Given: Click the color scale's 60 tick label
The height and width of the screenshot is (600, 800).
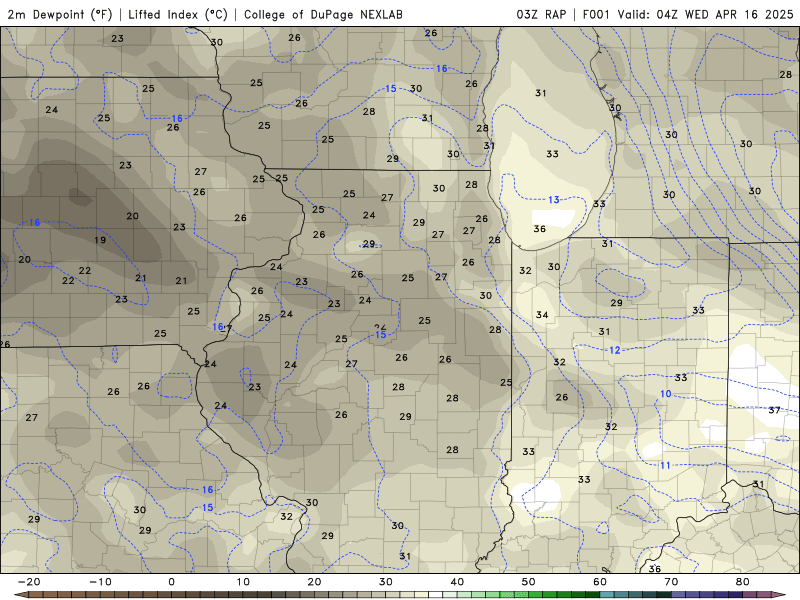Looking at the screenshot, I should (600, 582).
